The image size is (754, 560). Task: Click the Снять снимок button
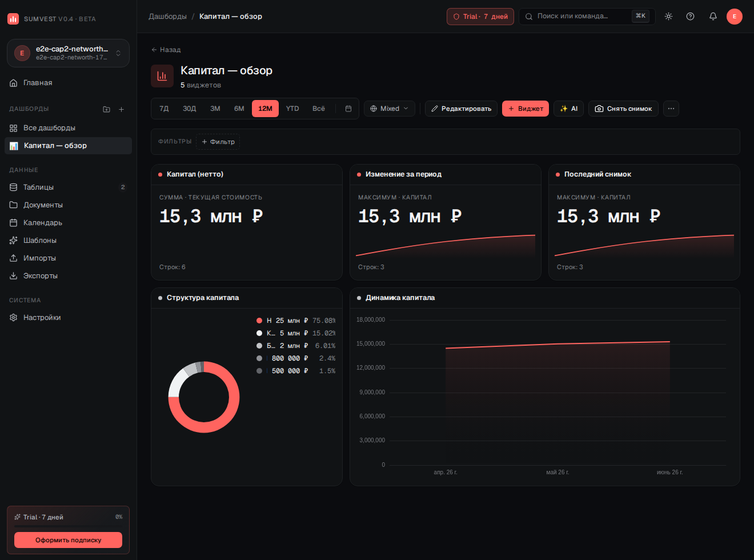[623, 109]
